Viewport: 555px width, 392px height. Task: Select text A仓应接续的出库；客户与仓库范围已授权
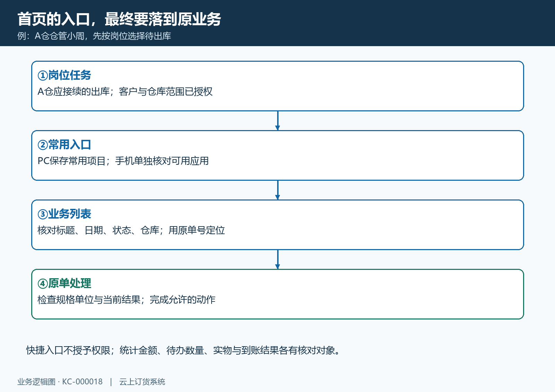pos(125,92)
